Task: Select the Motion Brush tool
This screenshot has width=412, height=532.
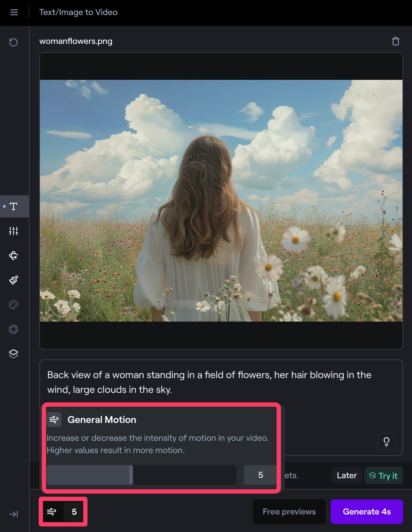Action: (14, 280)
